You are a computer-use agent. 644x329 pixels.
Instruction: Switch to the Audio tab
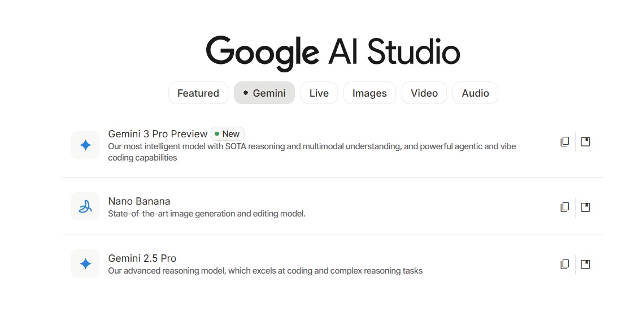tap(475, 93)
